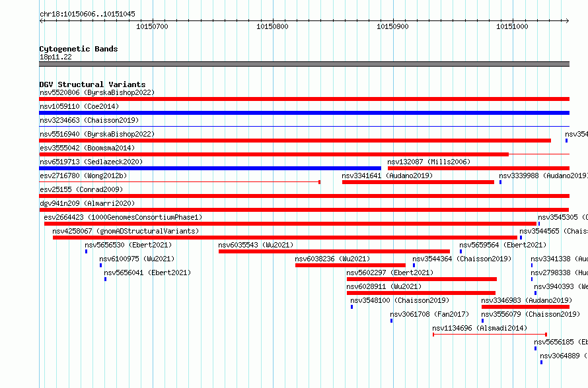This screenshot has width=588, height=388.
Task: Click the nsv3544565 variant label
Action: 554,231
